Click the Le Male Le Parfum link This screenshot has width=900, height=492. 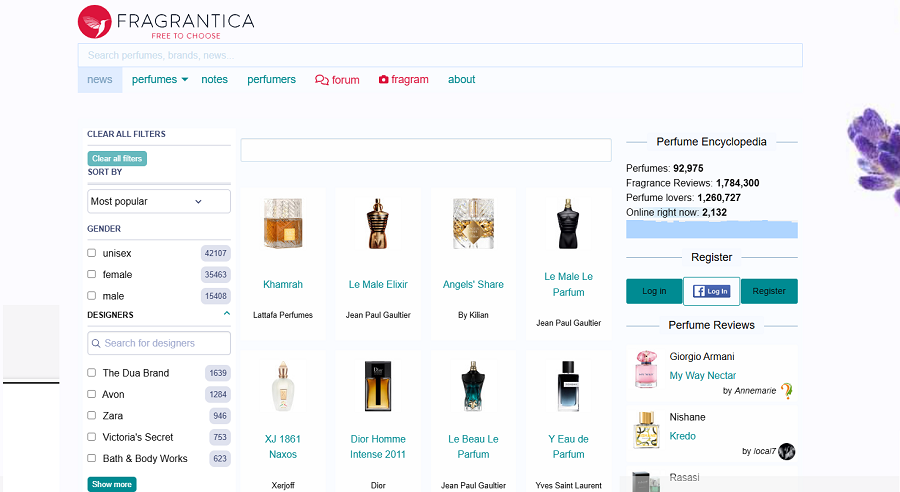point(569,284)
